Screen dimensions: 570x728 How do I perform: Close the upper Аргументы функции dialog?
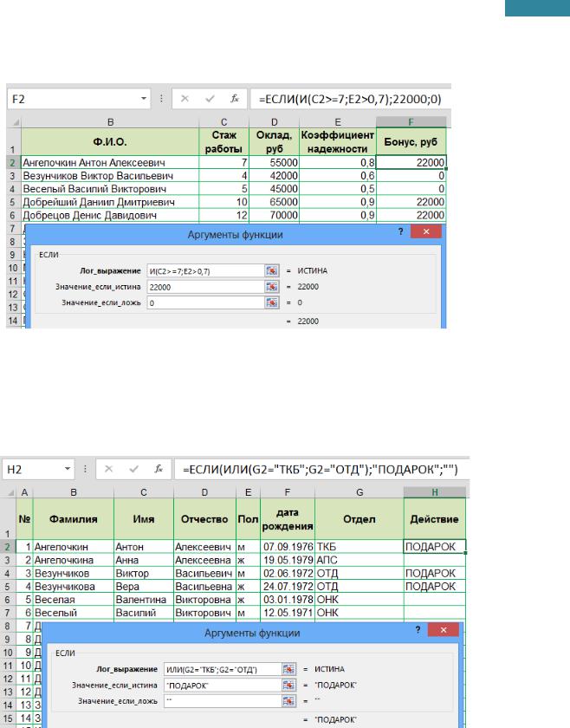pos(426,234)
